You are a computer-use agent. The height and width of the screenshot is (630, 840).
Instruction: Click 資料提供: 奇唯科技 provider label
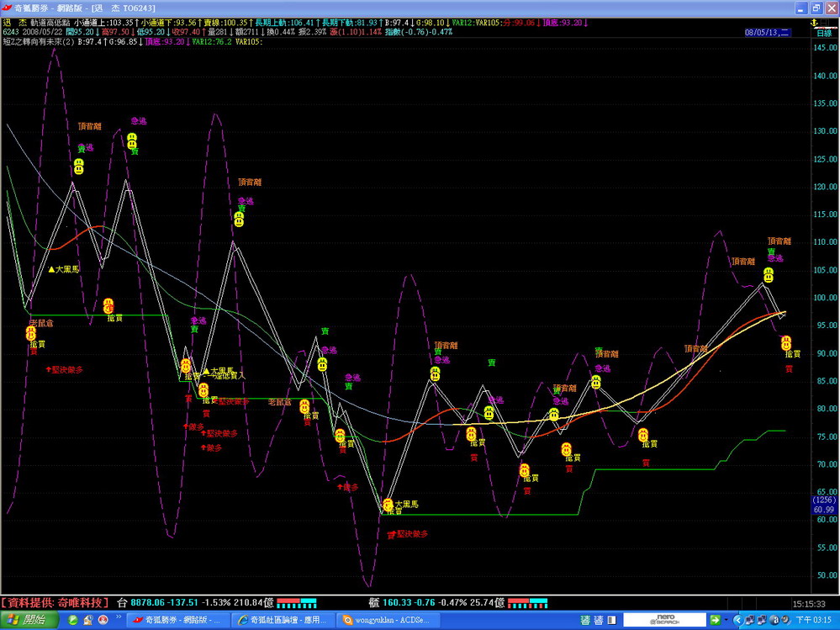pyautogui.click(x=55, y=602)
